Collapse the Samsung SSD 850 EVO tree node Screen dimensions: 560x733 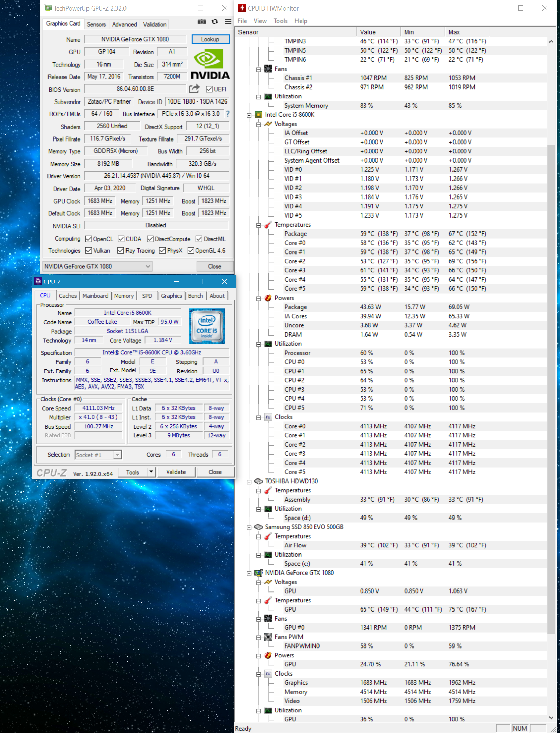pos(249,527)
